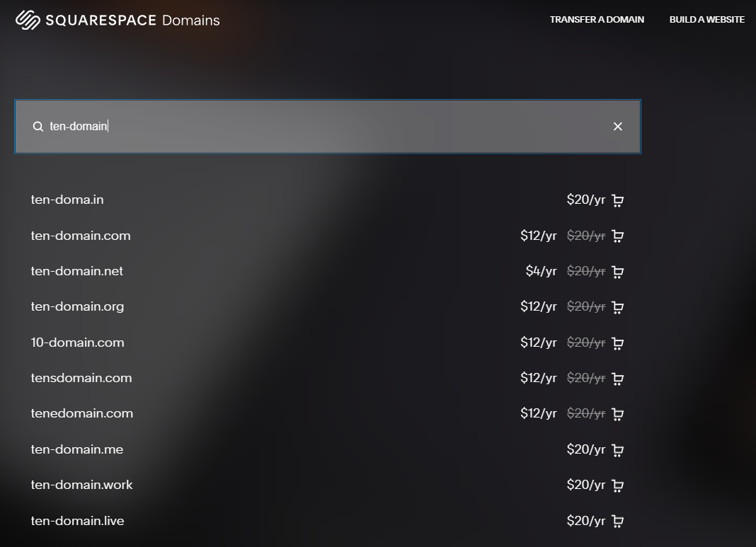Select the ten-domain.live result name
The image size is (756, 547).
pyautogui.click(x=77, y=521)
